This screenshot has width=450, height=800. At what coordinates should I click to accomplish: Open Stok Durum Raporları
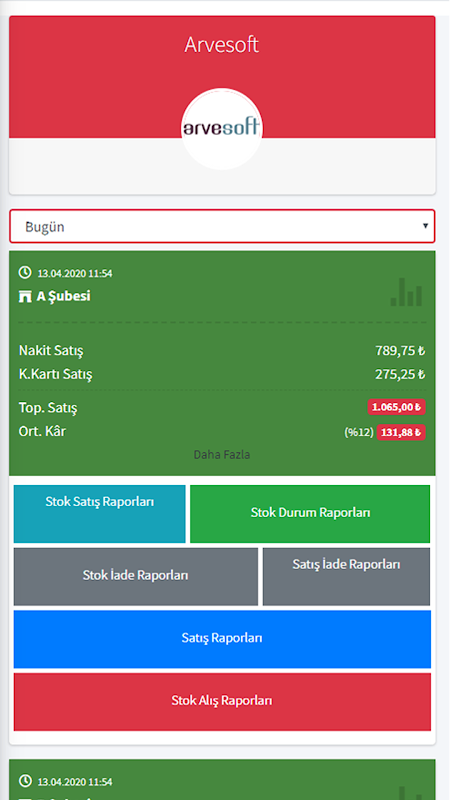coord(310,514)
